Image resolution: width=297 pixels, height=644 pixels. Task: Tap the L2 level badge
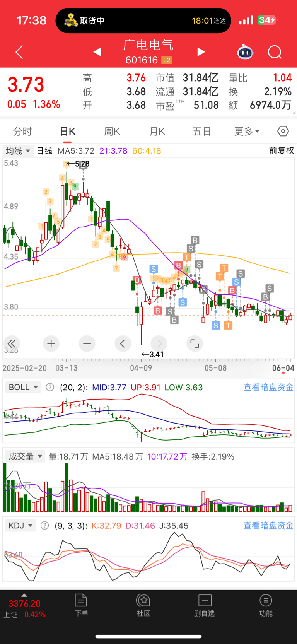click(167, 60)
